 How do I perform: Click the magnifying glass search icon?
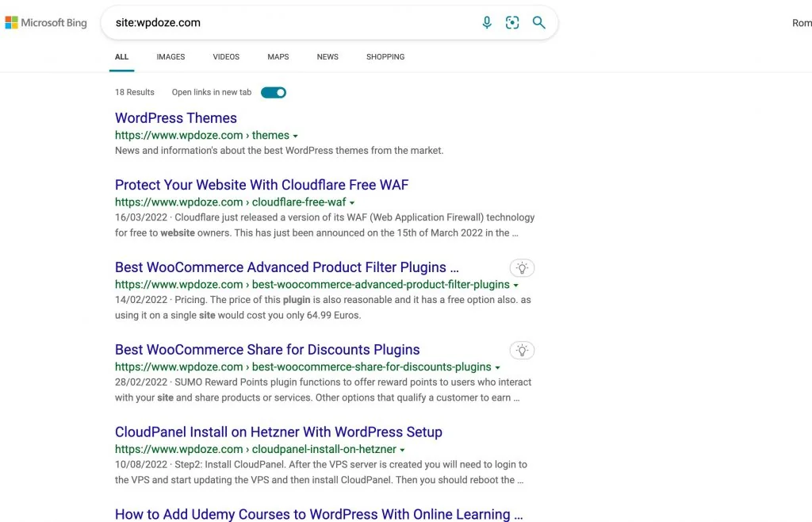point(538,22)
